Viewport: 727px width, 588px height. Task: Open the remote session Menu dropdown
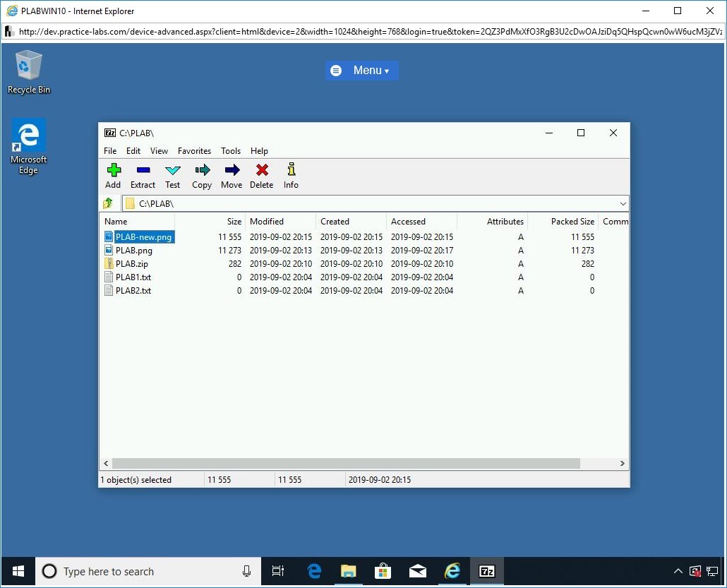point(362,71)
